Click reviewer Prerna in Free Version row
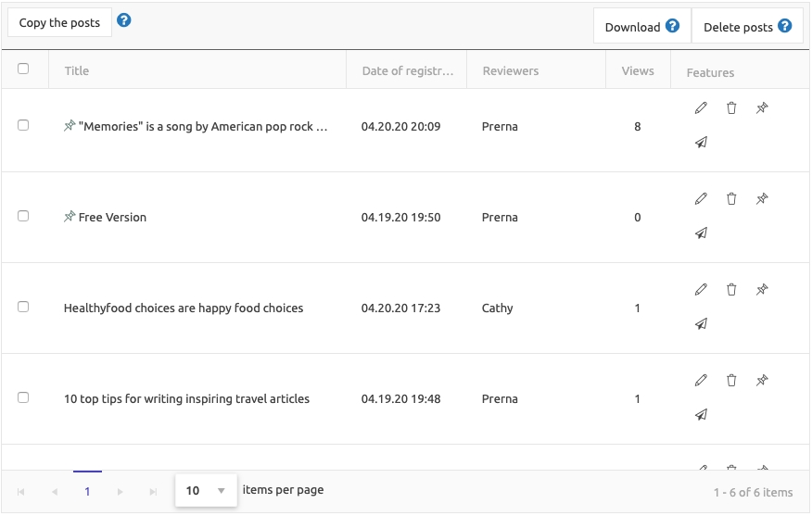The image size is (812, 516). [x=500, y=217]
